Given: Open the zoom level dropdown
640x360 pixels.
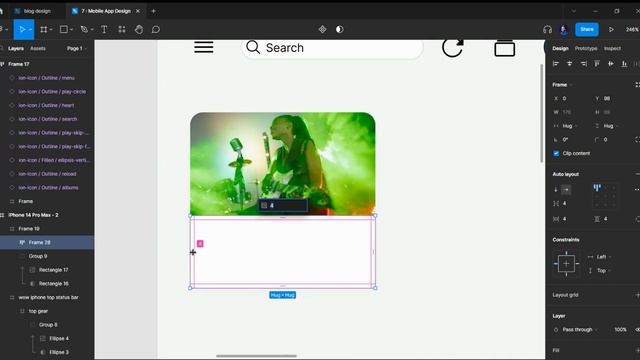Looking at the screenshot, I should (x=632, y=29).
